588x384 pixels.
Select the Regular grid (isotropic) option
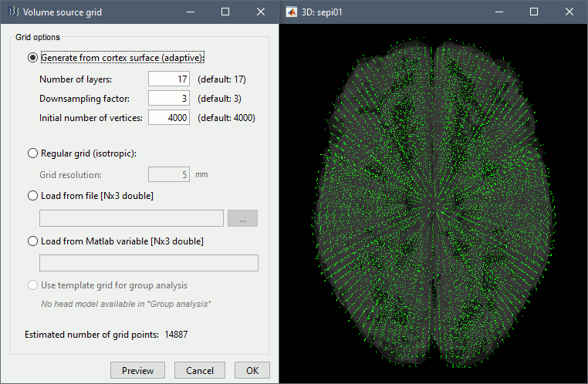pyautogui.click(x=32, y=153)
